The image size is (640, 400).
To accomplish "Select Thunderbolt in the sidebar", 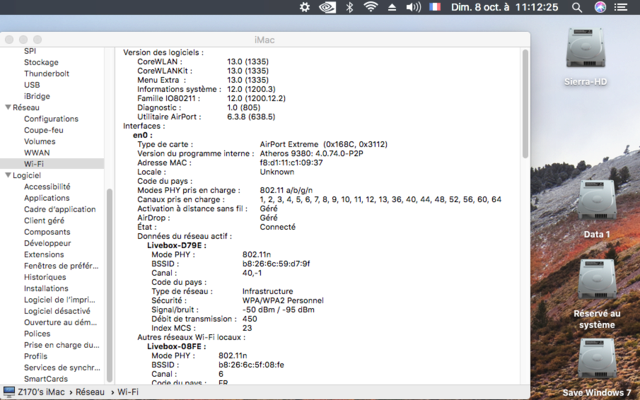I will click(x=47, y=73).
